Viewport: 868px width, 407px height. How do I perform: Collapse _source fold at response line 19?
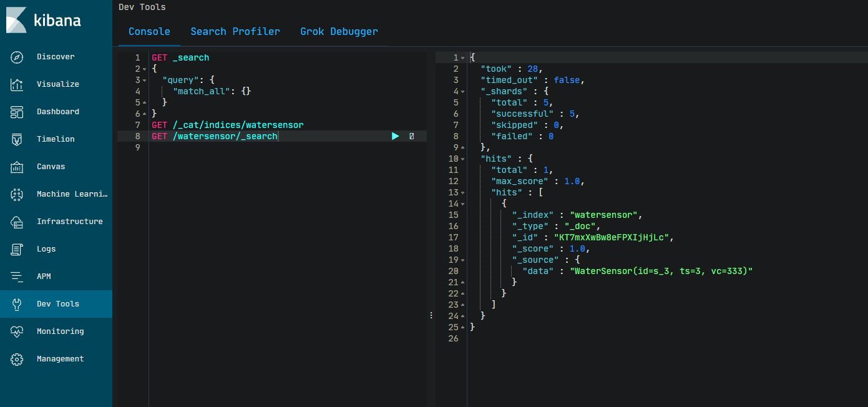[462, 260]
